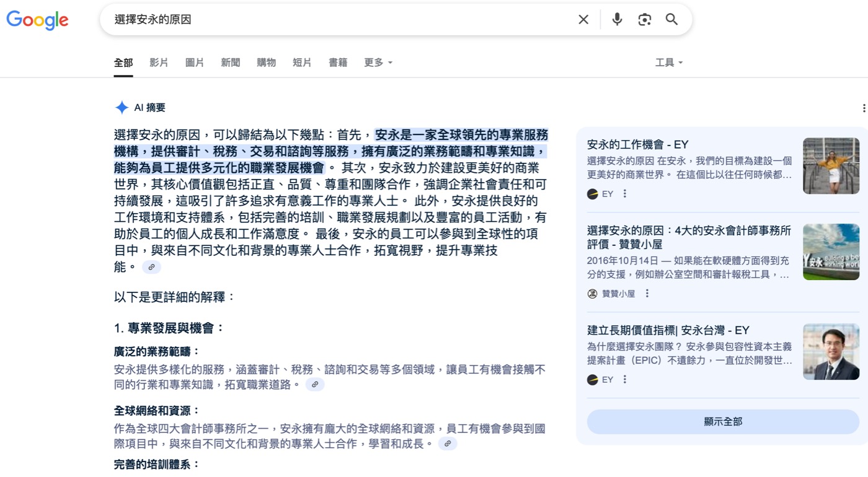Switch to the 圖片 tab
This screenshot has height=477, width=868.
coord(195,63)
